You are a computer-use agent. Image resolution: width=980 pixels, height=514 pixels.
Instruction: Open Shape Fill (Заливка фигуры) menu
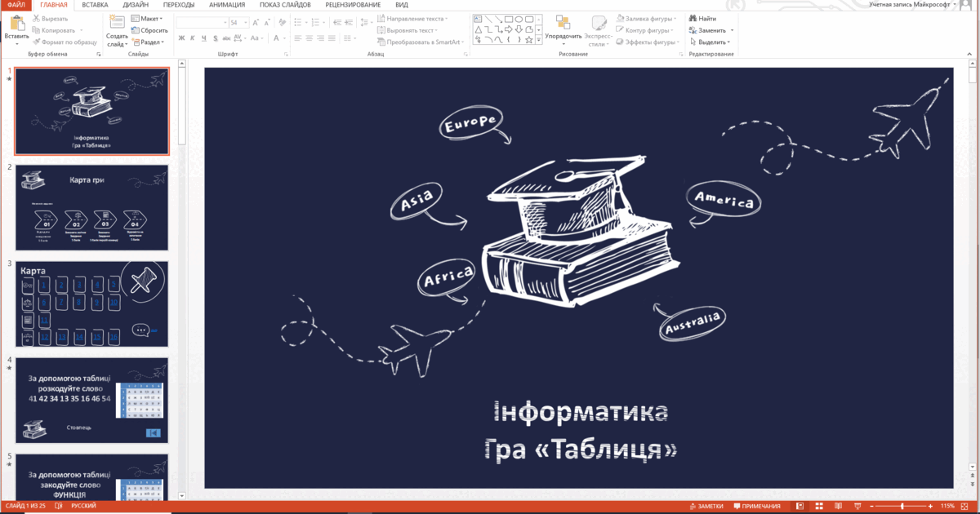click(646, 19)
